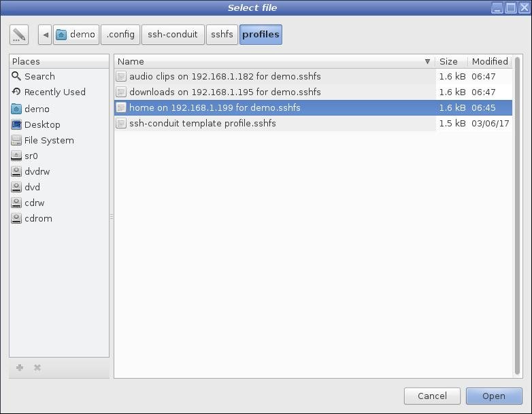Viewport: 532px width, 414px height.
Task: Click the sidebar pane divider handle
Action: click(x=112, y=216)
